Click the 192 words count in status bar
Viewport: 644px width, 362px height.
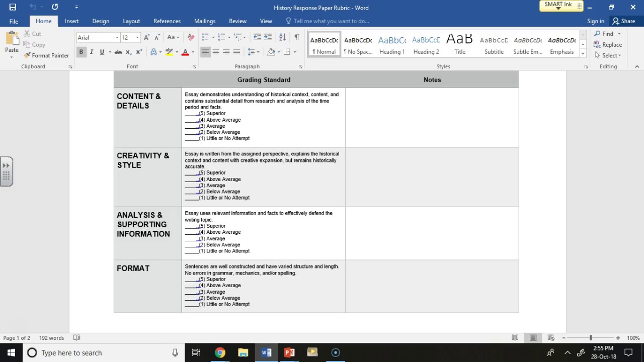pos(51,338)
